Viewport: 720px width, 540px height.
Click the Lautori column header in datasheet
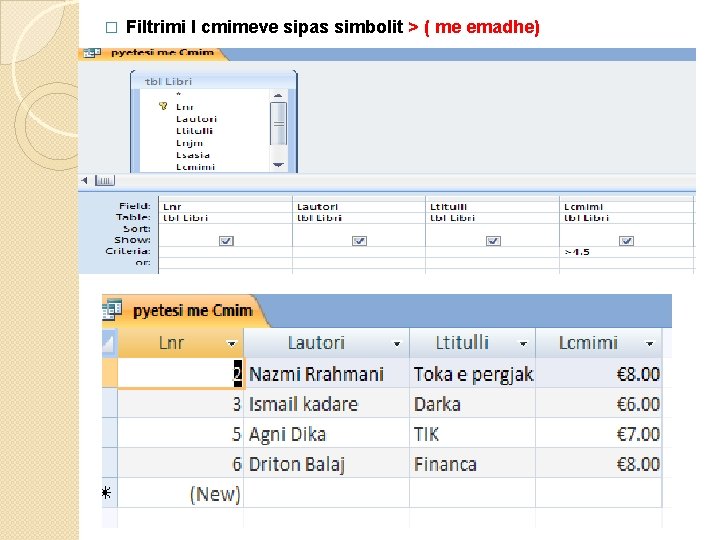(x=326, y=343)
